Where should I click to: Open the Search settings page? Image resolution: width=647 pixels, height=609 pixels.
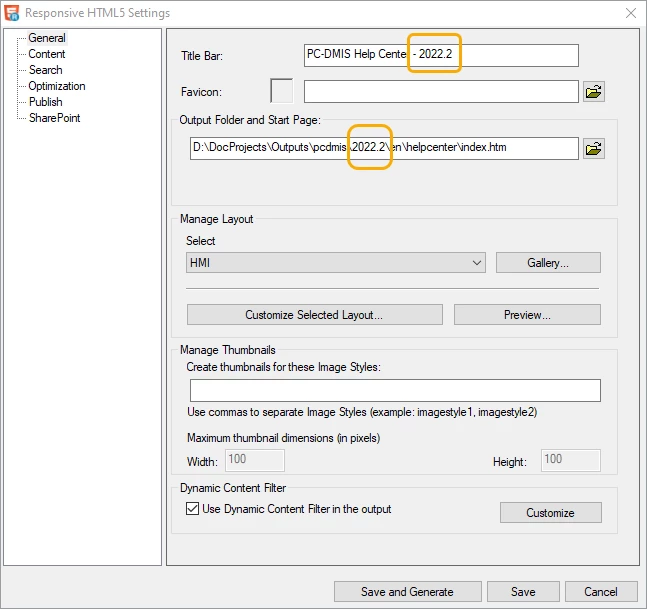click(45, 70)
